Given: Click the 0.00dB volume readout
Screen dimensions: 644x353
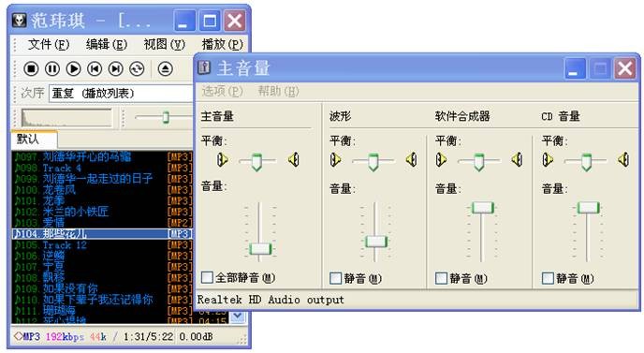Looking at the screenshot, I should tap(196, 336).
